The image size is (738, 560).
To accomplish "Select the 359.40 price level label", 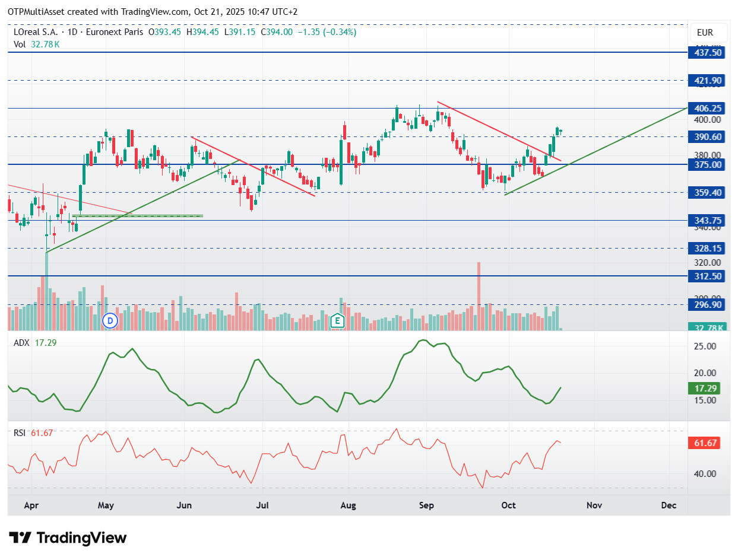I will (x=708, y=192).
